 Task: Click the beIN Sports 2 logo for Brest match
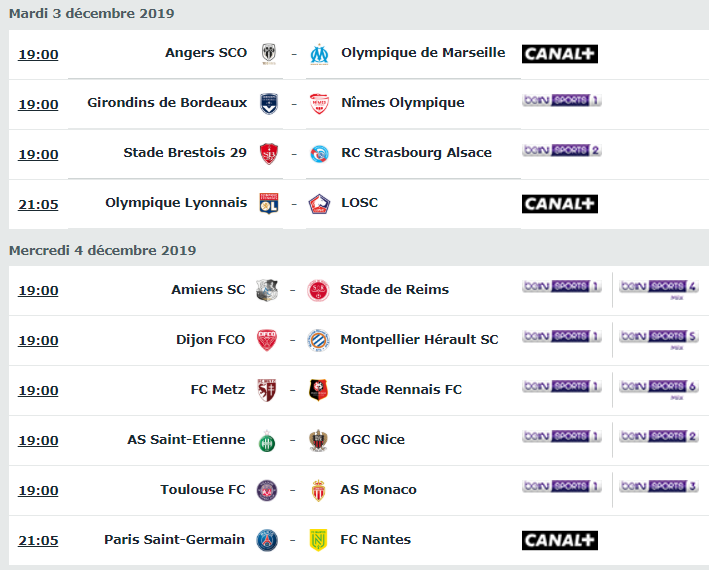[562, 150]
